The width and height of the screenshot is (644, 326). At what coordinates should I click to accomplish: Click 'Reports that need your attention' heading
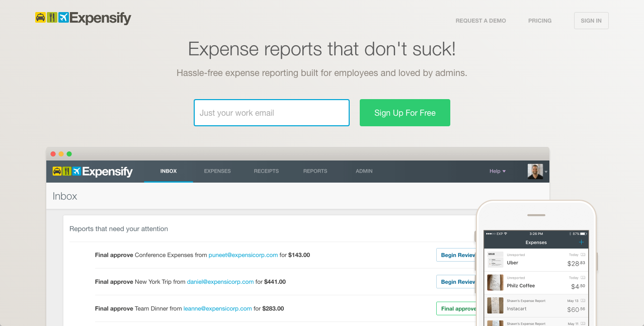coord(119,229)
